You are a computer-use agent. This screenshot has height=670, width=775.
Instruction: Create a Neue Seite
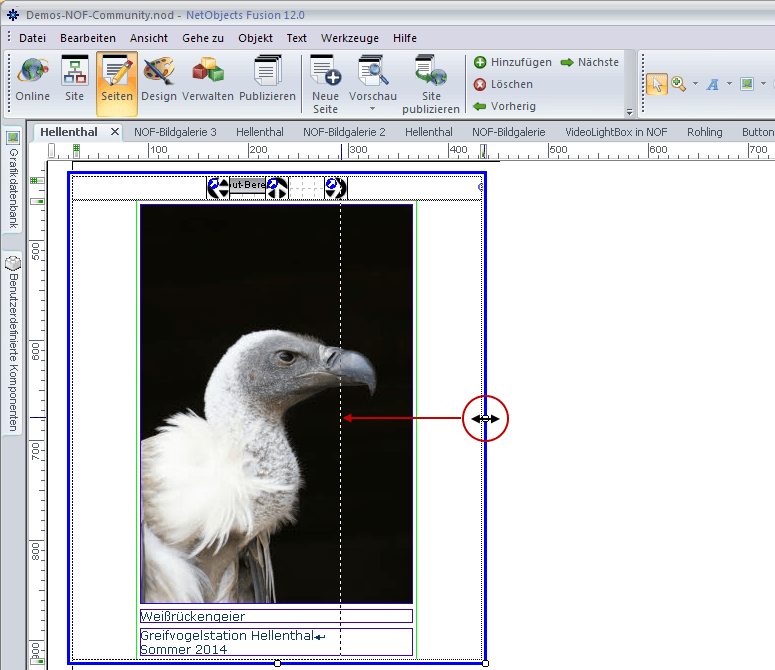pos(325,80)
